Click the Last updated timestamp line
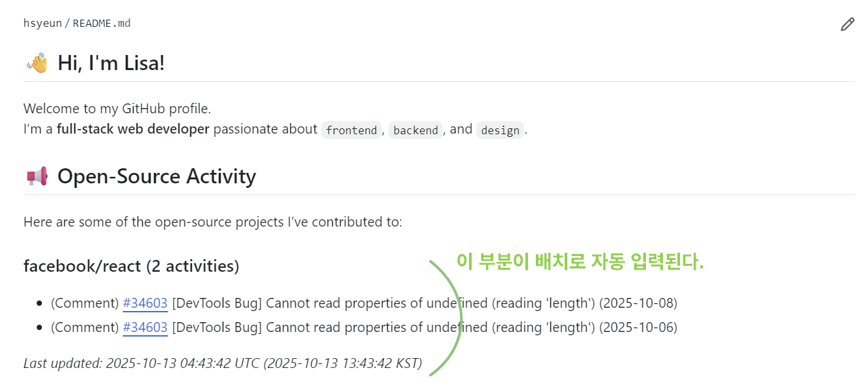 pos(223,363)
